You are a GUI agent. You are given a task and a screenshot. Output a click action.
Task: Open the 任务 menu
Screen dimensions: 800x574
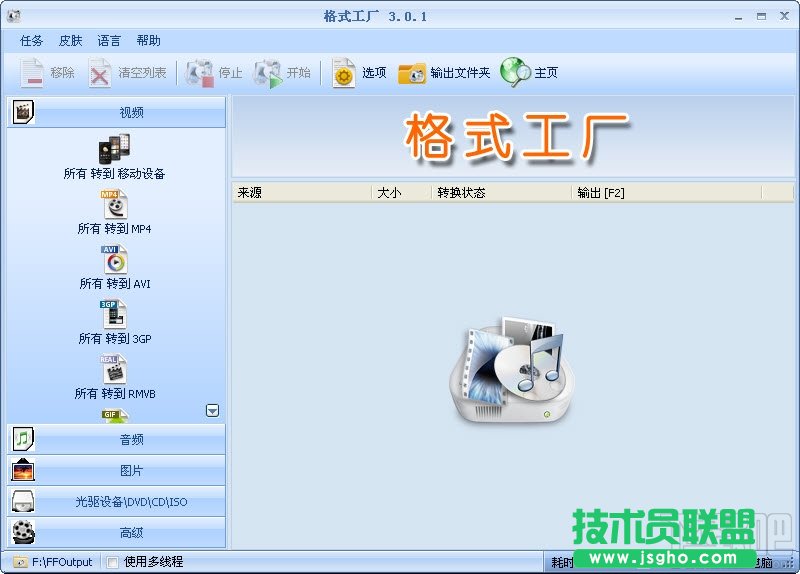coord(32,41)
